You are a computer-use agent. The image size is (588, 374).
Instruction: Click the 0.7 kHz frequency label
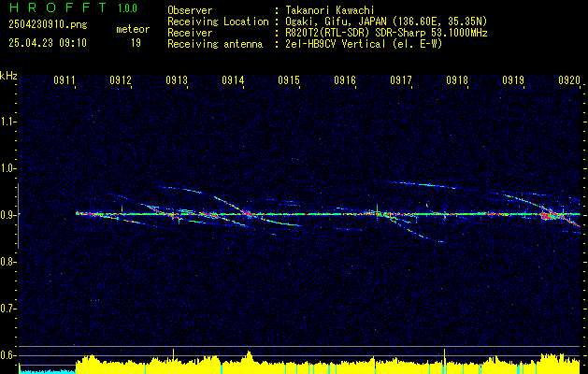click(7, 309)
